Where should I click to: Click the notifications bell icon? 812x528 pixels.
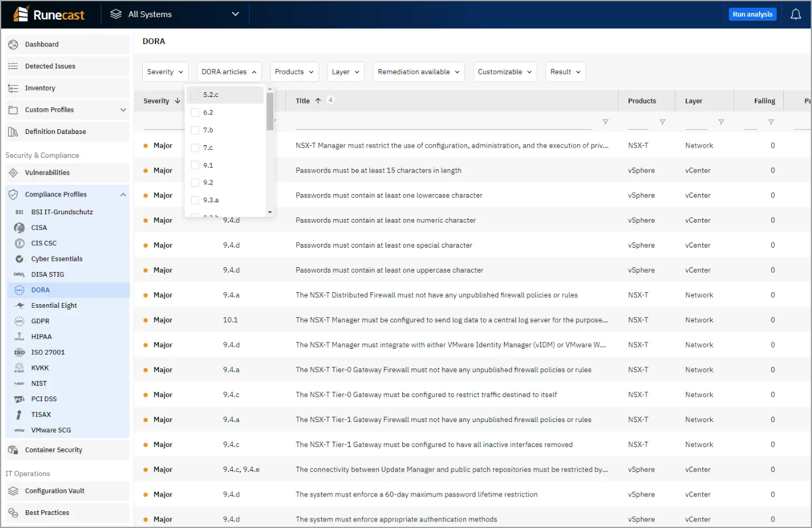[x=795, y=14]
